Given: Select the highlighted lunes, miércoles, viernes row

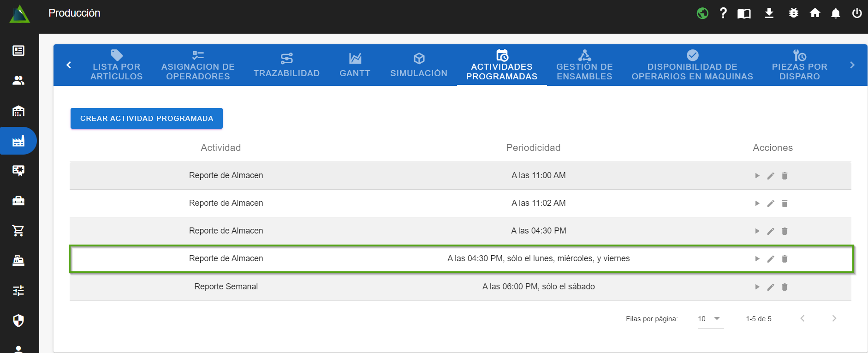Looking at the screenshot, I should [461, 259].
